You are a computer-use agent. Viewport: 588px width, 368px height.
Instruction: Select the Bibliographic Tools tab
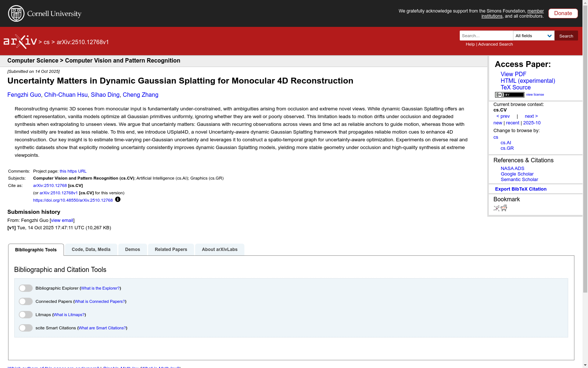(36, 250)
